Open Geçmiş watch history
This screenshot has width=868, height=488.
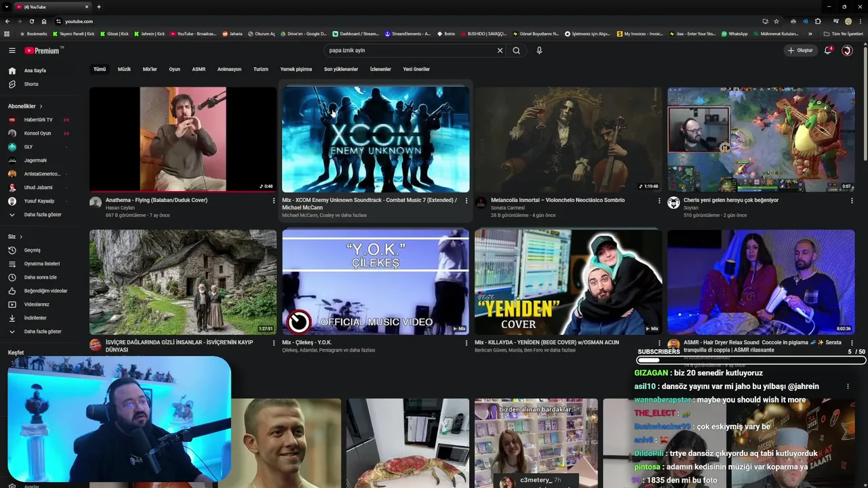click(x=33, y=250)
